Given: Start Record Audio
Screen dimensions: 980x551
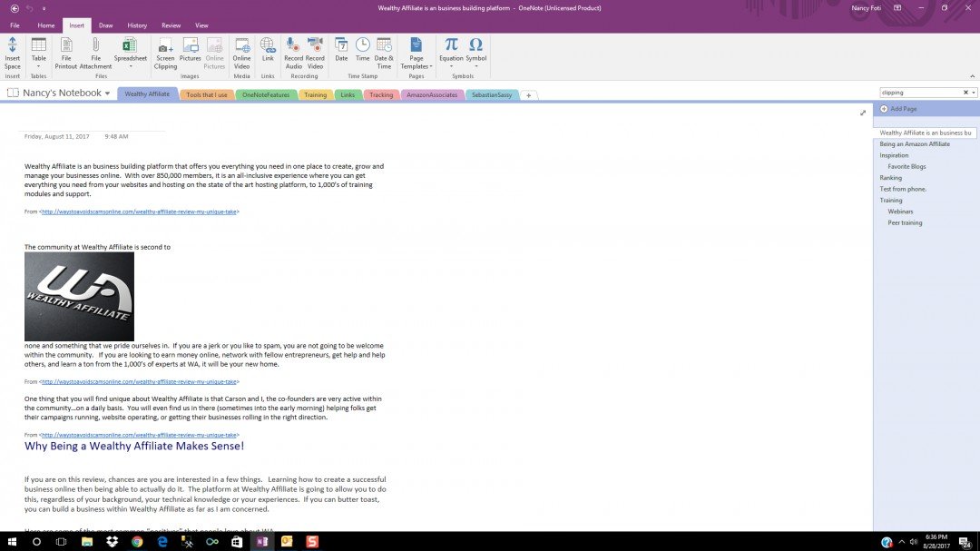Looking at the screenshot, I should pos(293,54).
